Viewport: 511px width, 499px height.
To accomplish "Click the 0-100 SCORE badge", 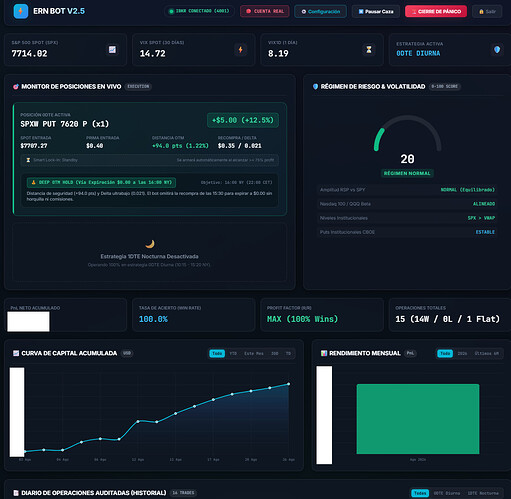I will (445, 87).
